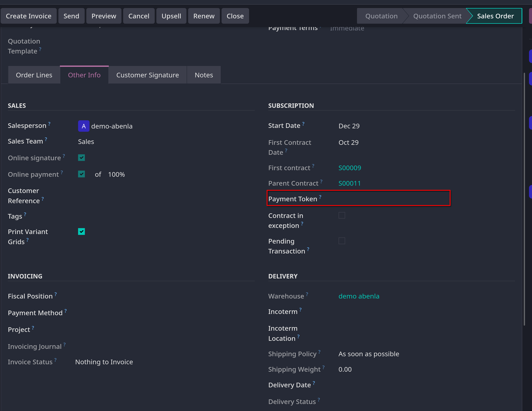Click help icon for First Contract Date
This screenshot has height=411, width=532.
point(286,150)
